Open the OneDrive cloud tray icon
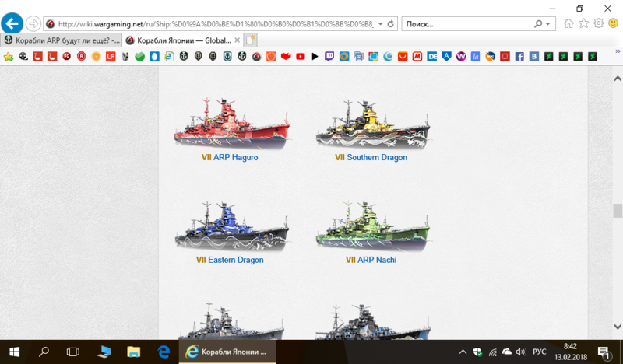 (x=507, y=352)
